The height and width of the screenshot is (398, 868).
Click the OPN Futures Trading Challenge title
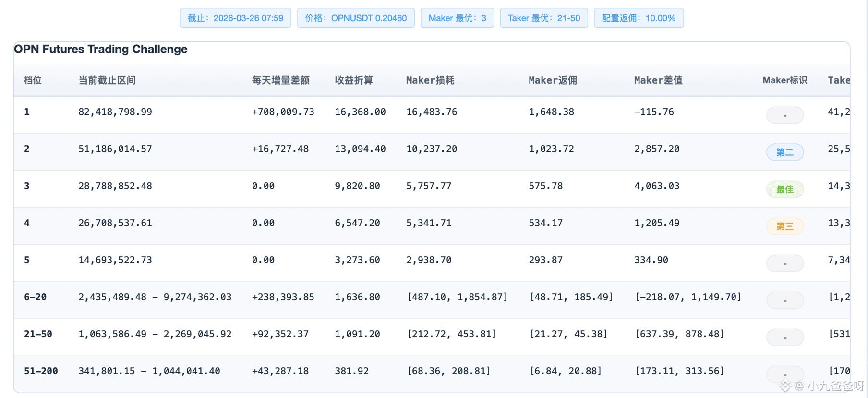click(100, 49)
